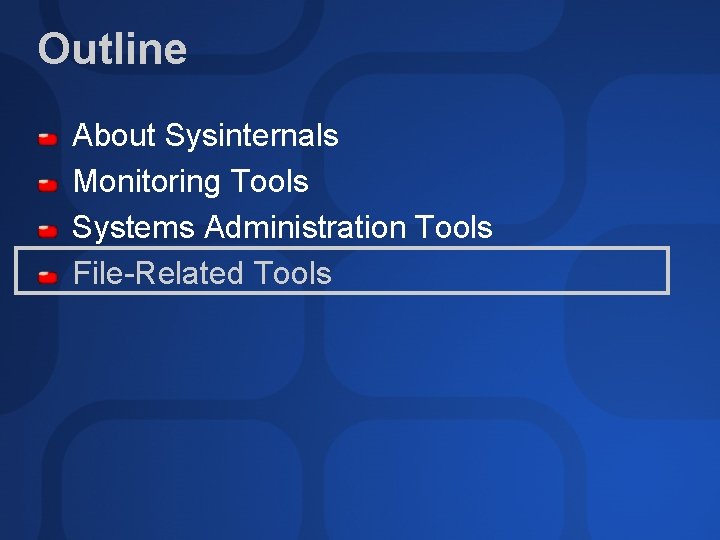Viewport: 720px width, 540px height.
Task: Click the red bullet beside About Sysinternals
Action: pos(48,139)
